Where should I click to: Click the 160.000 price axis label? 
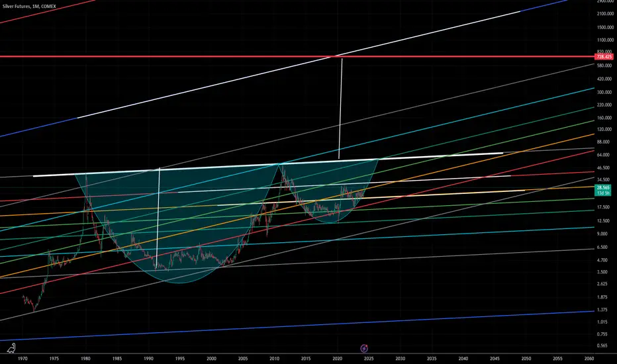(604, 118)
